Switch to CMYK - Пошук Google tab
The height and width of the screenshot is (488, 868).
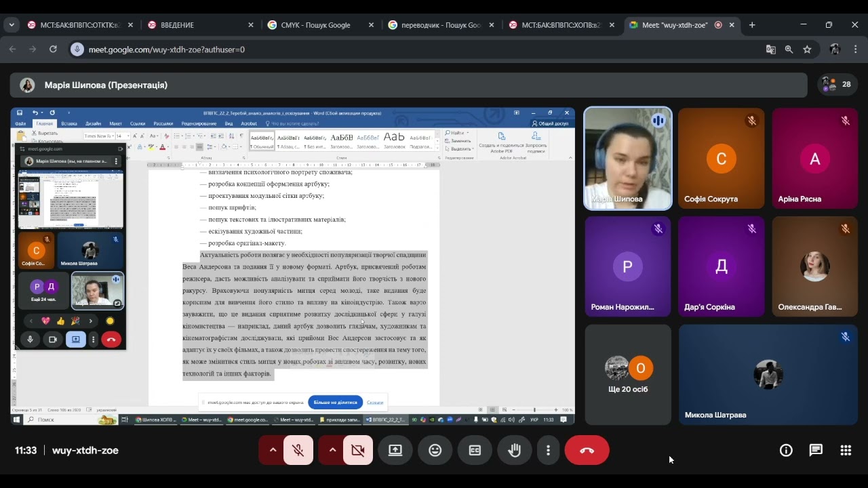pos(319,25)
